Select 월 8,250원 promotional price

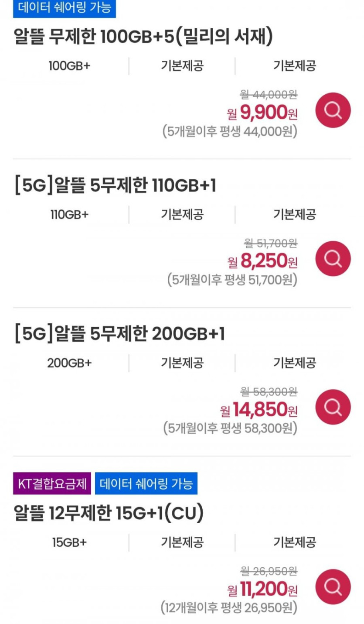tap(262, 262)
